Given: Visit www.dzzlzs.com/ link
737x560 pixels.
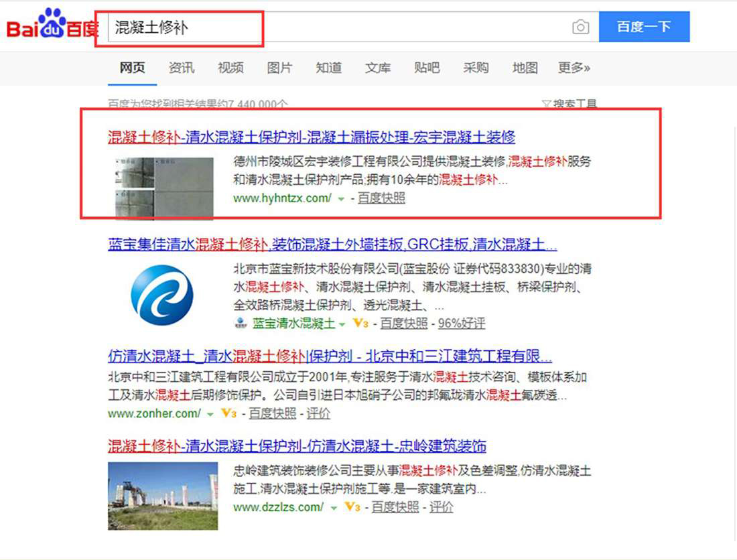Looking at the screenshot, I should coord(278,507).
